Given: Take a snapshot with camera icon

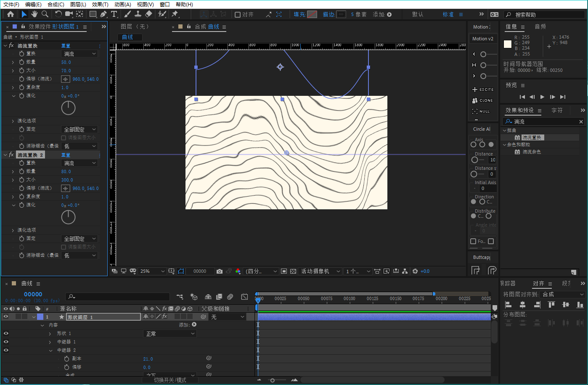Looking at the screenshot, I should [220, 272].
